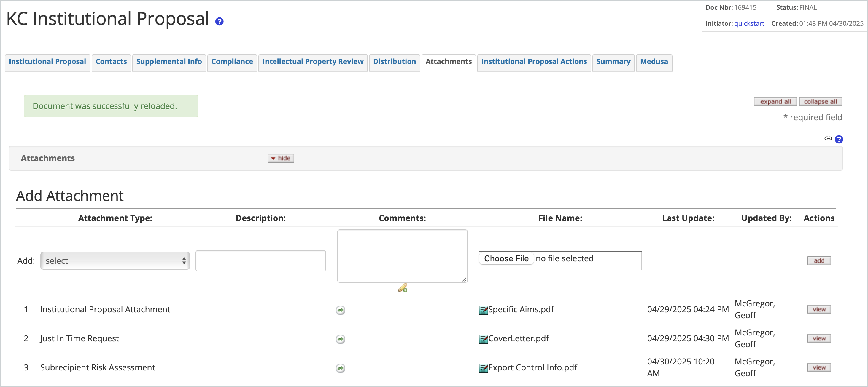This screenshot has height=387, width=868.
Task: Click the hide chevron arrow beside Attachments
Action: tap(273, 158)
